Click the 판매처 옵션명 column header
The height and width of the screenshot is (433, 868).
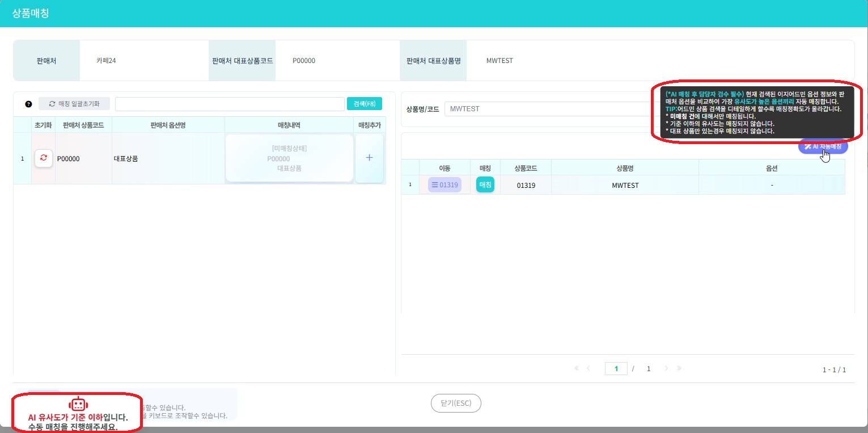pos(168,125)
